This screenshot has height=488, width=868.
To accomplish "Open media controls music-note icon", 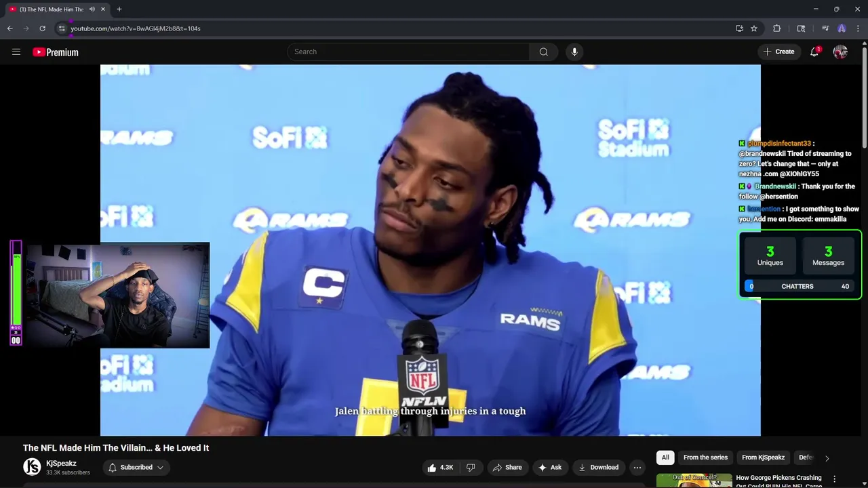I will pos(825,28).
